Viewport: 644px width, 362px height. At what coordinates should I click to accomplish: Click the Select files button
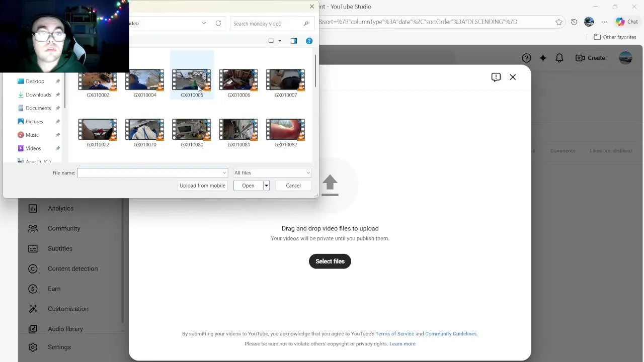click(x=330, y=261)
